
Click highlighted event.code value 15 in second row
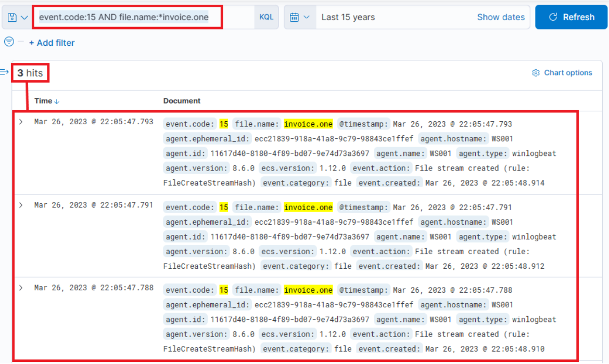224,207
